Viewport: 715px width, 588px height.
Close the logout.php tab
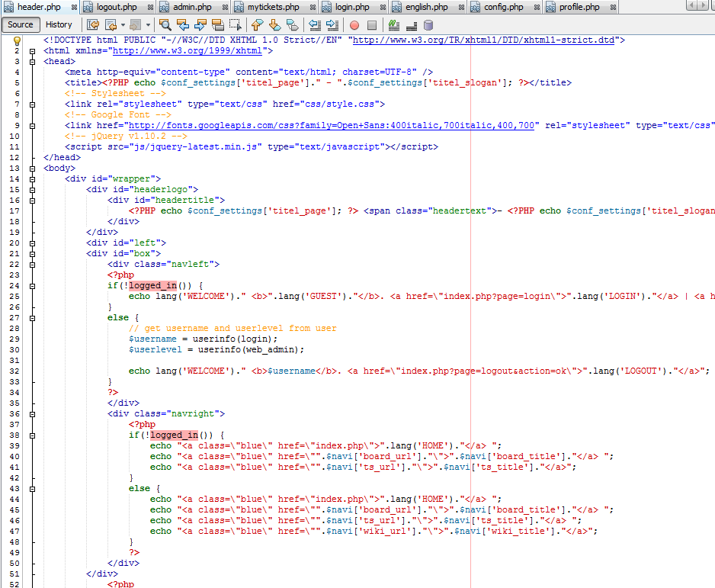(150, 8)
